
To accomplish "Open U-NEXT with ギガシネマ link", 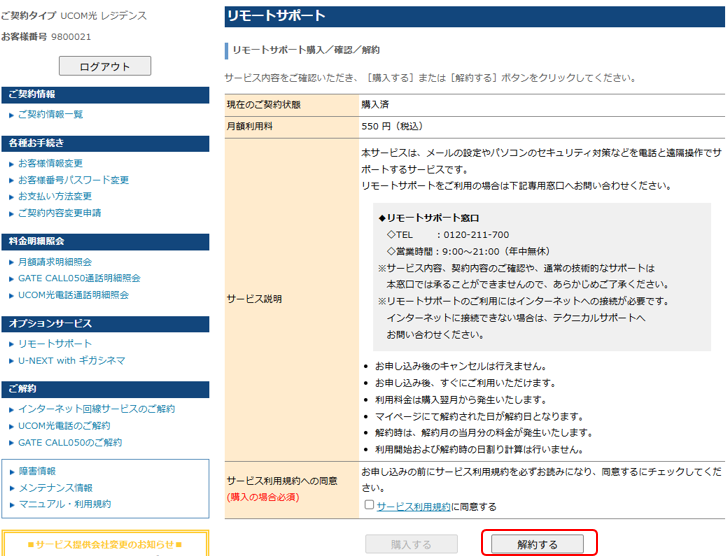I will [72, 360].
